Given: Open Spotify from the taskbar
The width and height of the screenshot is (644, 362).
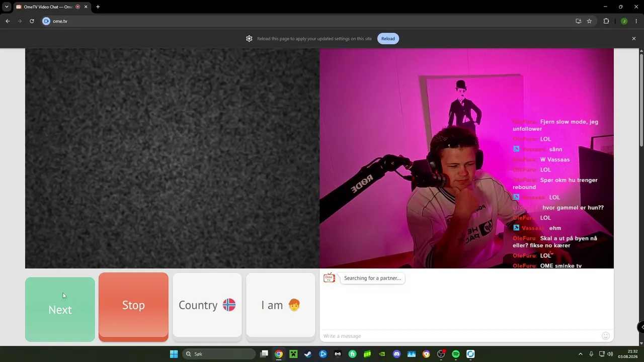Looking at the screenshot, I should 456,354.
